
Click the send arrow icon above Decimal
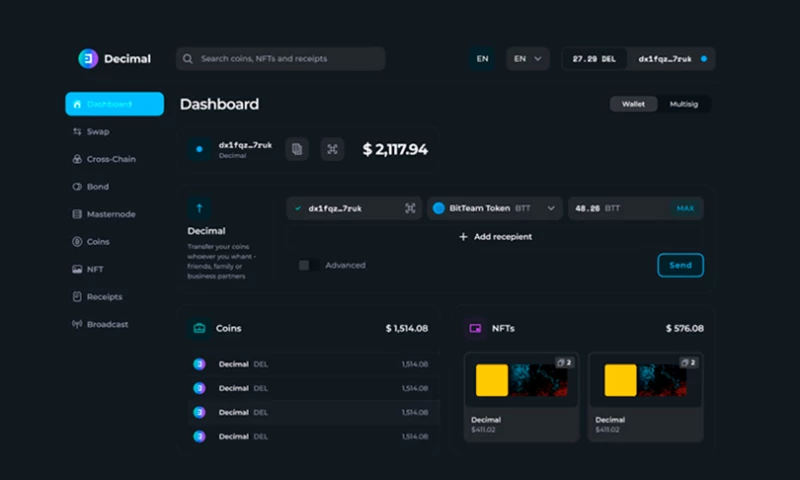199,208
